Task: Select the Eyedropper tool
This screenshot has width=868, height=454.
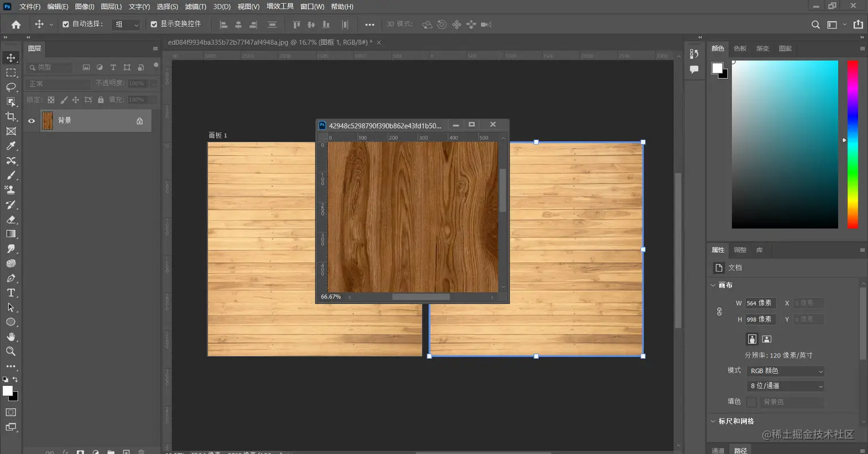Action: [11, 146]
